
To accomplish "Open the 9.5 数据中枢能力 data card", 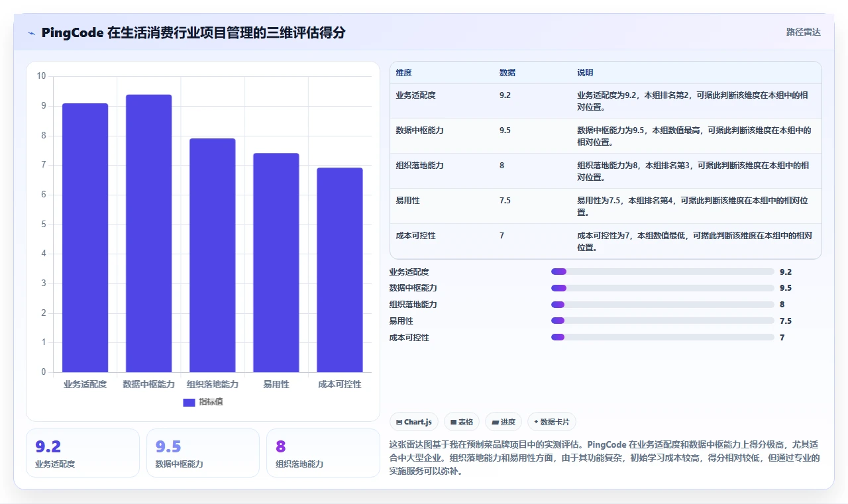I will click(203, 453).
